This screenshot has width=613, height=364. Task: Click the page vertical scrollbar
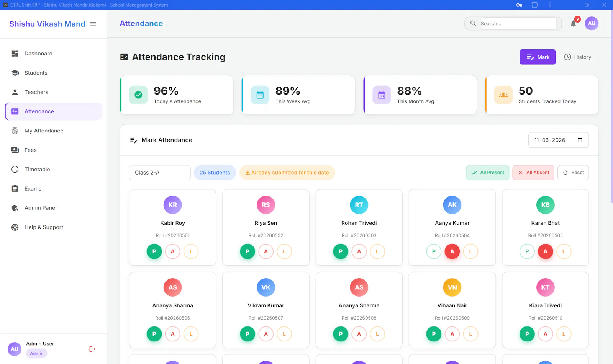(611, 107)
